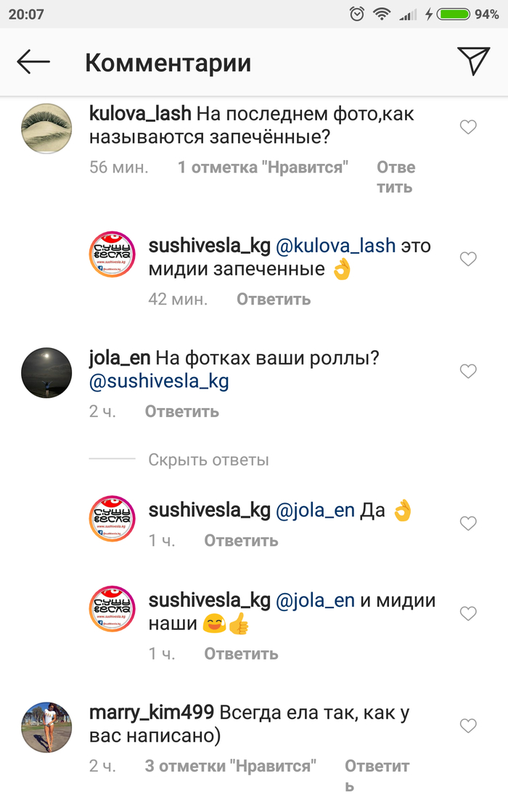
Task: Open the @kulova_lash mention link
Action: tap(335, 246)
